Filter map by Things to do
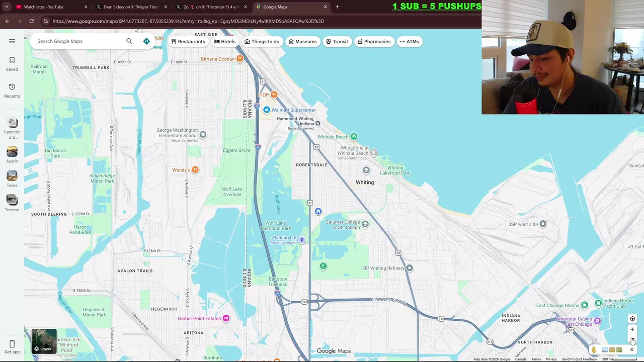 [x=262, y=42]
